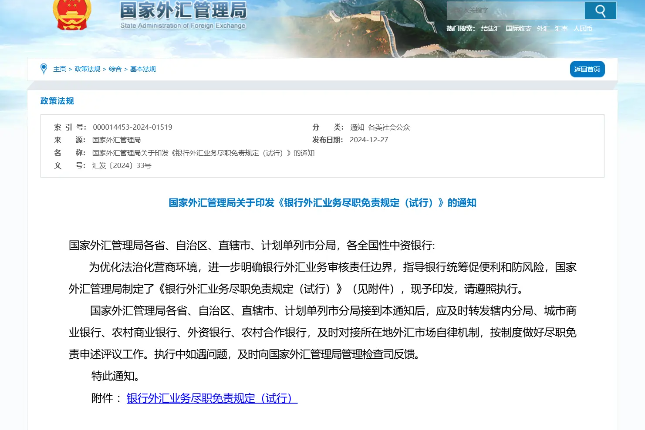Click the 返回首页 button

click(x=587, y=69)
